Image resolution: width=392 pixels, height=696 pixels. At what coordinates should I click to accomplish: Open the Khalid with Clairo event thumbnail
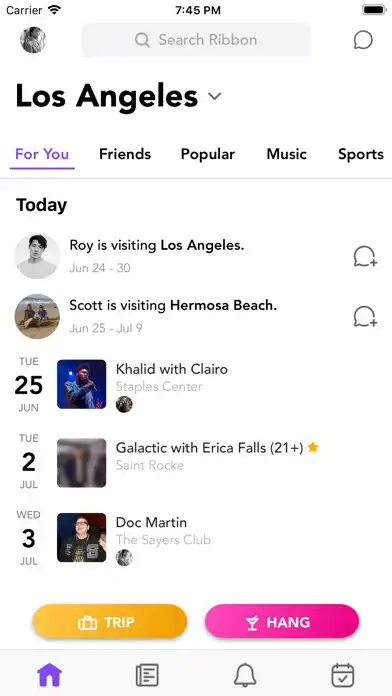pos(82,384)
